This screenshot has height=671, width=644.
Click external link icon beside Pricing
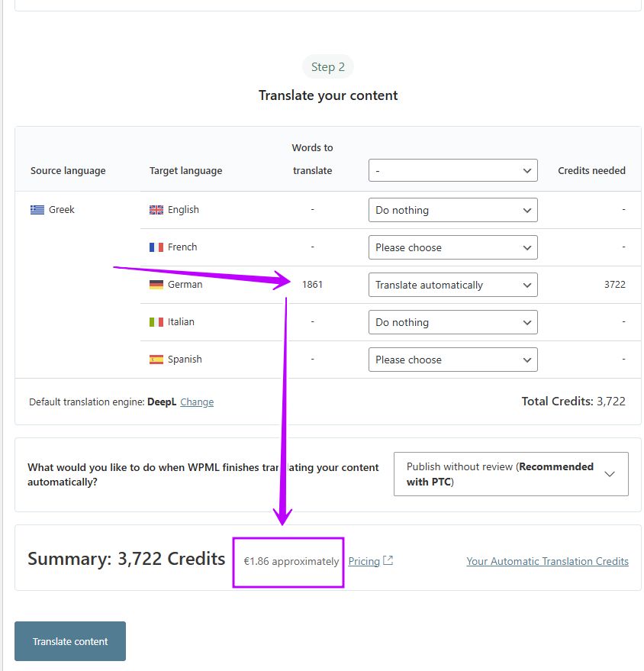pyautogui.click(x=388, y=561)
